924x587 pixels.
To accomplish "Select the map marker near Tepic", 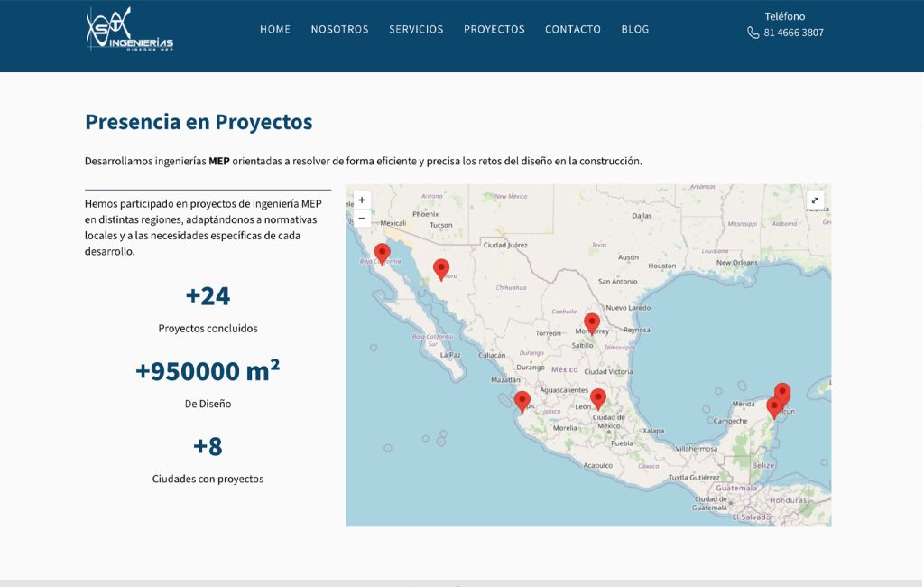I will (x=522, y=402).
